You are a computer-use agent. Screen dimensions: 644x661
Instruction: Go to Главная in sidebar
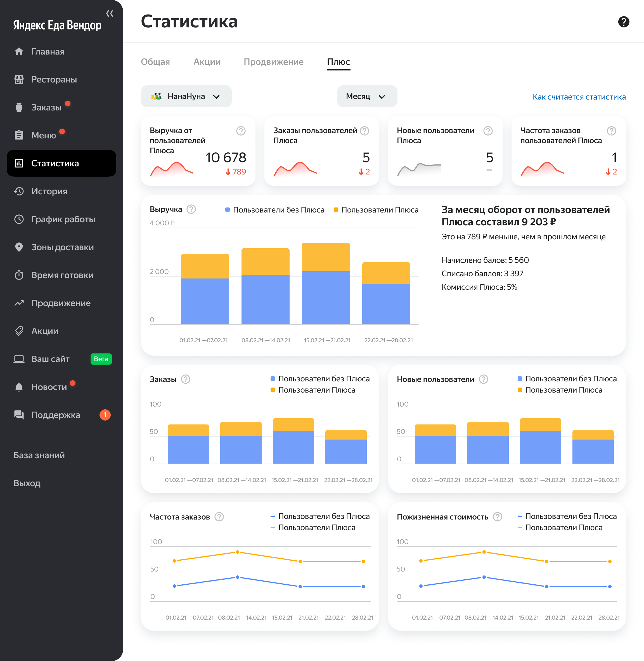pos(61,51)
